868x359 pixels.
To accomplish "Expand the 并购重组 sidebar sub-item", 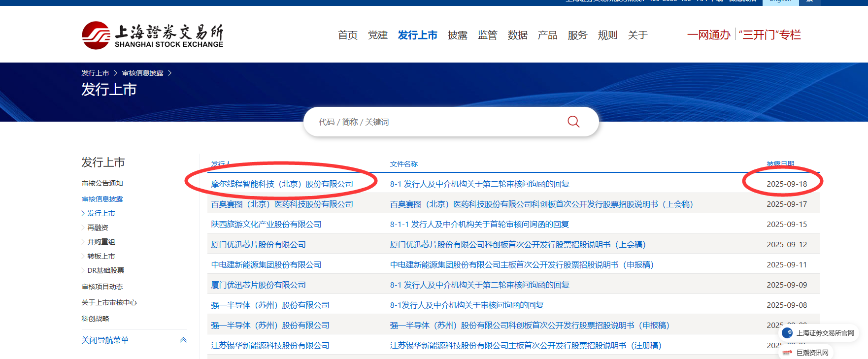I will point(101,242).
